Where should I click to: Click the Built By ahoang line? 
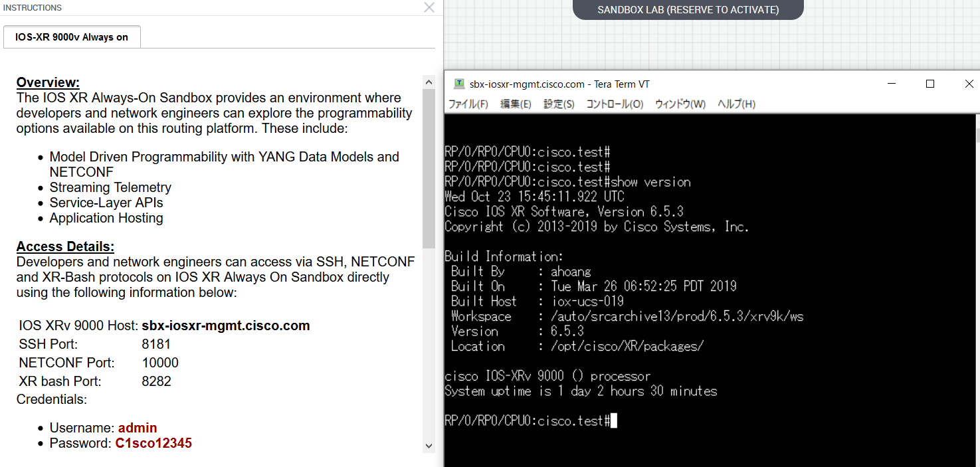pos(521,271)
